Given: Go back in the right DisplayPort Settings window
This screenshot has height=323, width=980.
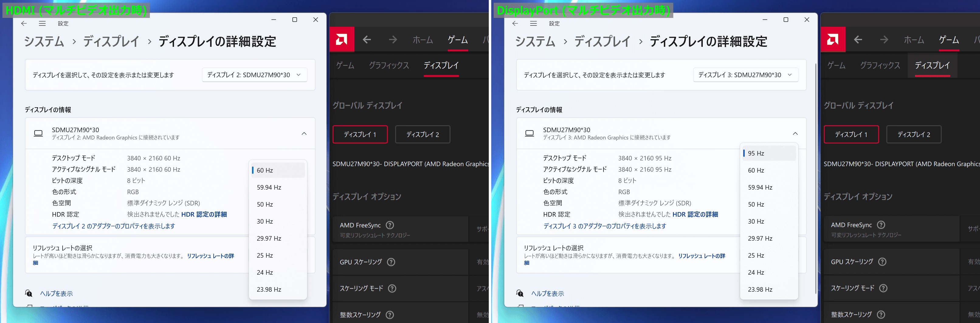Looking at the screenshot, I should [515, 24].
